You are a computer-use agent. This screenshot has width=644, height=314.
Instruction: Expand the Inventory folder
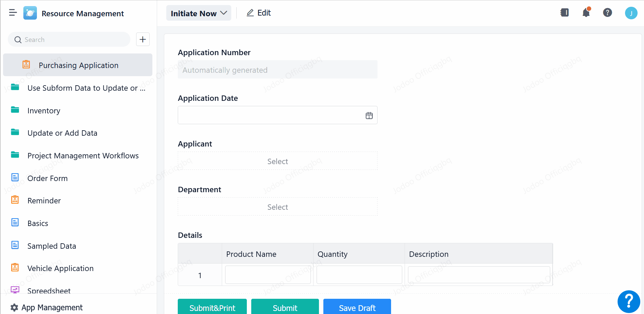(44, 111)
